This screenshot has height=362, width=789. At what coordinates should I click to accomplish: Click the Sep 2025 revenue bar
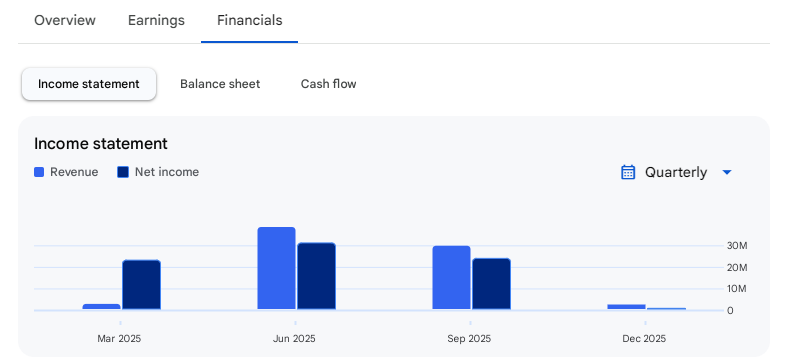(451, 277)
